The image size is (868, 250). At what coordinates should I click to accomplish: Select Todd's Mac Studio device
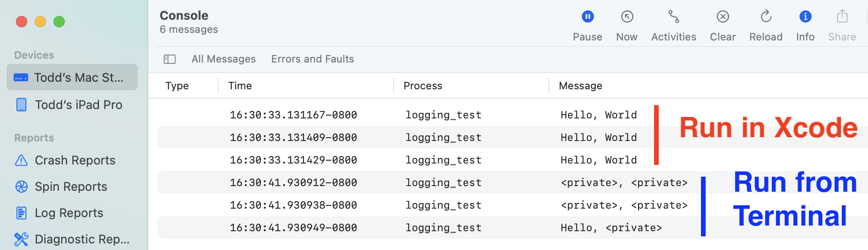(x=72, y=78)
